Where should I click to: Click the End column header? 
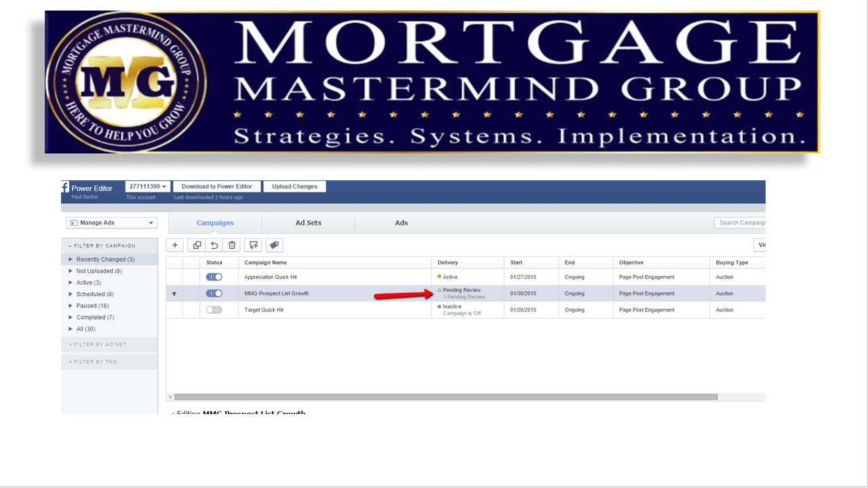coord(570,262)
